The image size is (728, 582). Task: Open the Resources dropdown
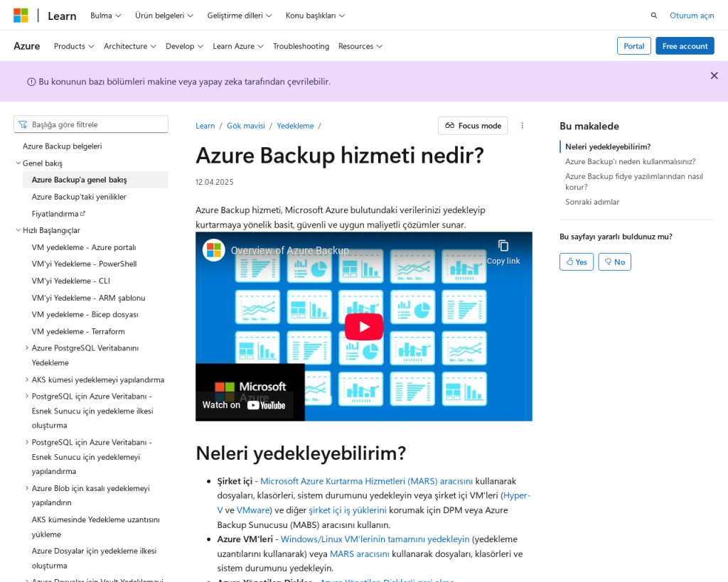360,46
